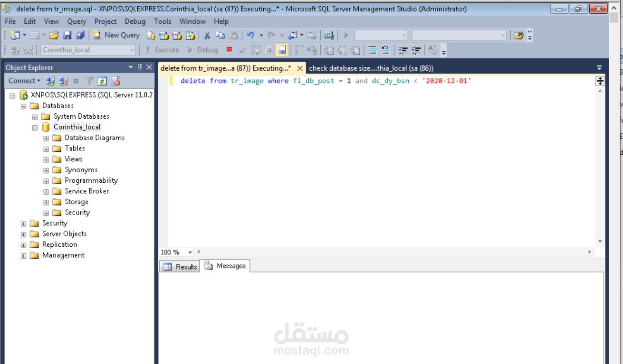Open the File menu
Image resolution: width=623 pixels, height=364 pixels.
click(x=10, y=21)
